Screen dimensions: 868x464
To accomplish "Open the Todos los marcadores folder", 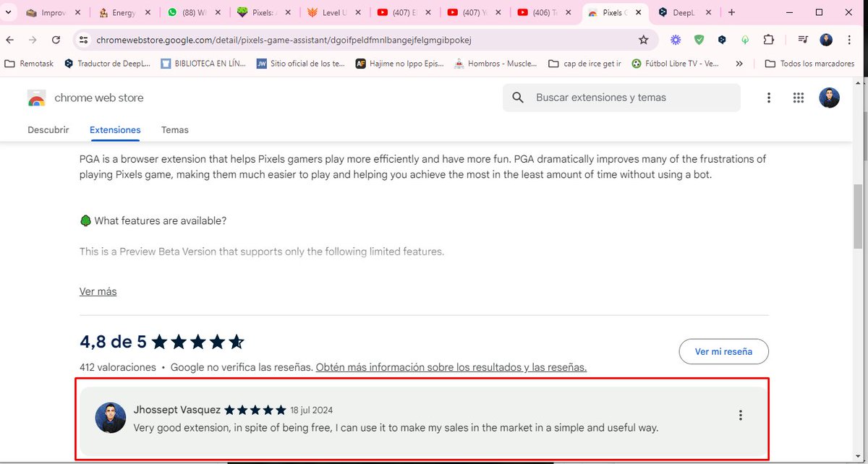I will coord(809,64).
